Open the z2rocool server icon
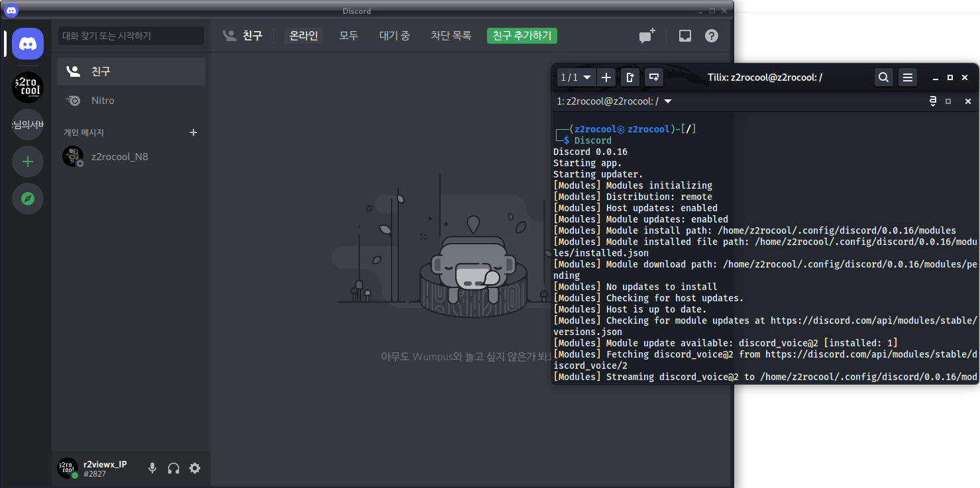Image resolution: width=980 pixels, height=488 pixels. coord(28,87)
